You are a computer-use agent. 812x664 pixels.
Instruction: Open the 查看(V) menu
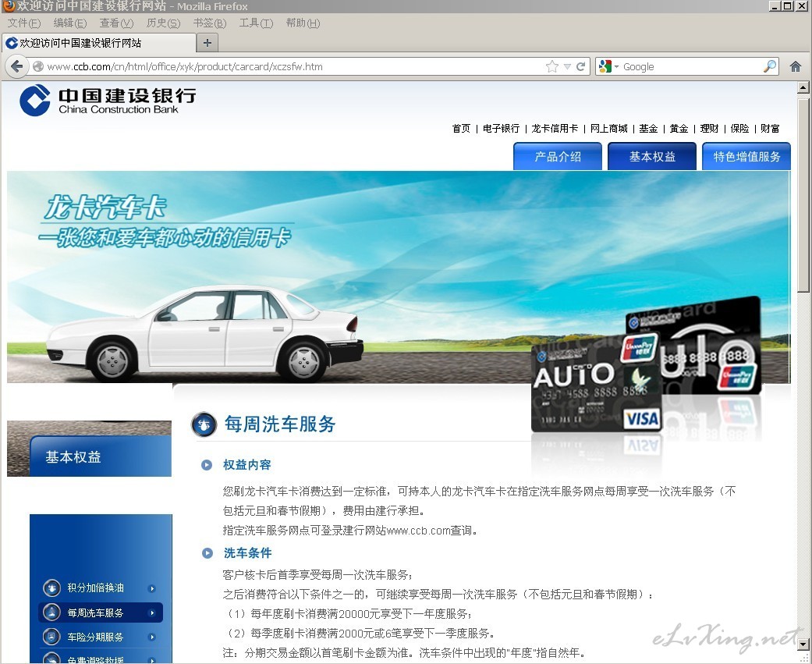point(116,23)
